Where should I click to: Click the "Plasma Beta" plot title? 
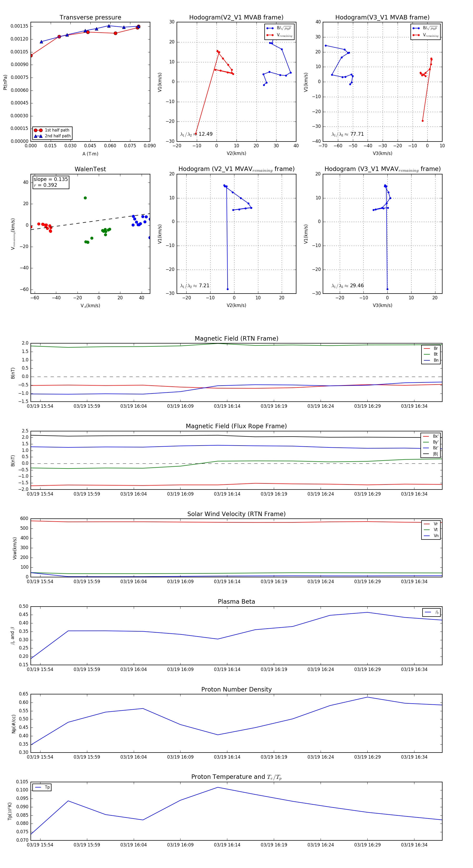(x=236, y=602)
